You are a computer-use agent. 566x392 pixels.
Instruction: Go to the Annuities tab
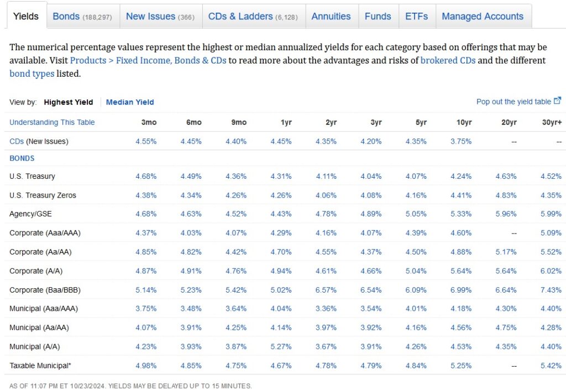331,17
